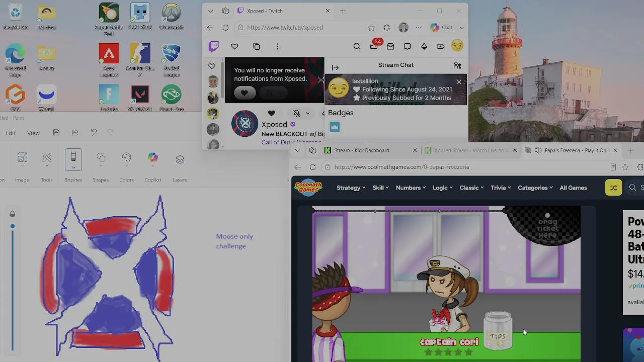Open Following heart in Twitch top bar

(234, 47)
